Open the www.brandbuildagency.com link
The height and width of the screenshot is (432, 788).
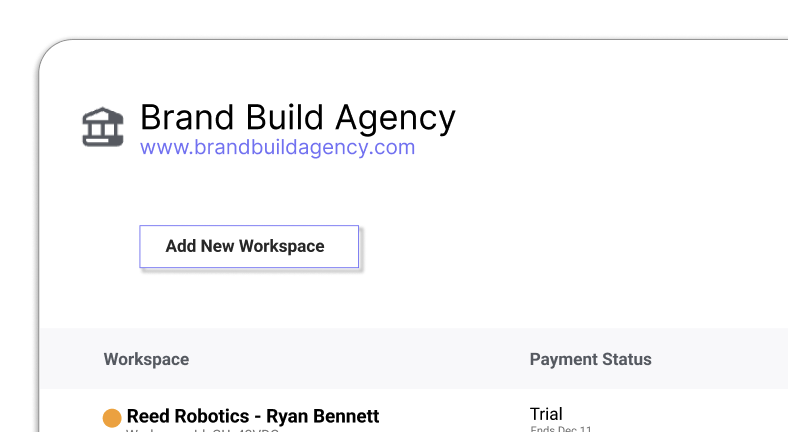click(x=277, y=148)
